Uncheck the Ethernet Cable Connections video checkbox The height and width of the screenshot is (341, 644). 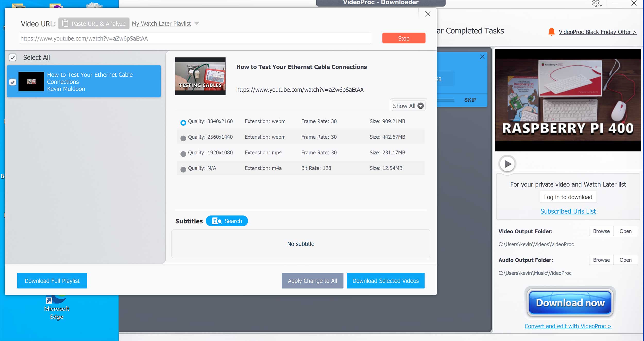[x=13, y=82]
